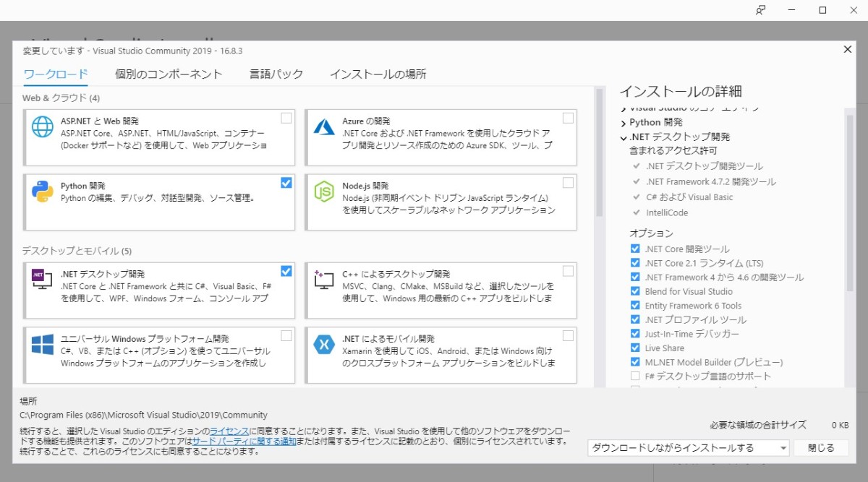The height and width of the screenshot is (482, 868).
Task: Expand the Python 開発 details node
Action: [623, 123]
